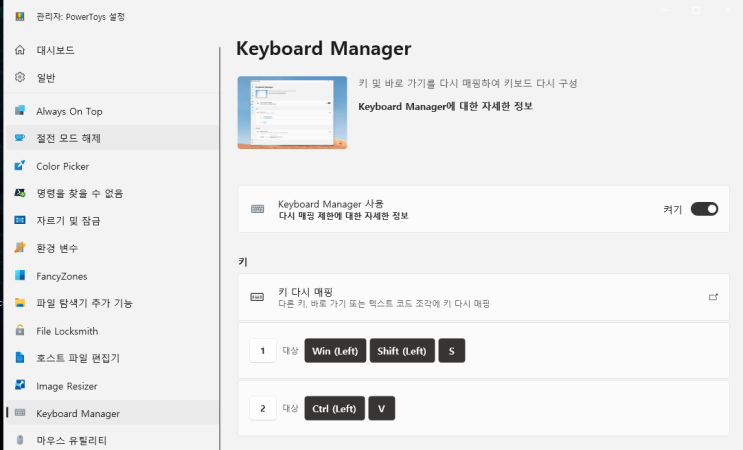The image size is (743, 450).
Task: Select the FancyZones icon
Action: coord(19,276)
